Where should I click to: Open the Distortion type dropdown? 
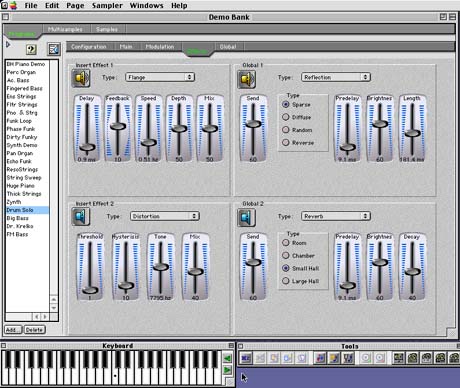click(165, 216)
